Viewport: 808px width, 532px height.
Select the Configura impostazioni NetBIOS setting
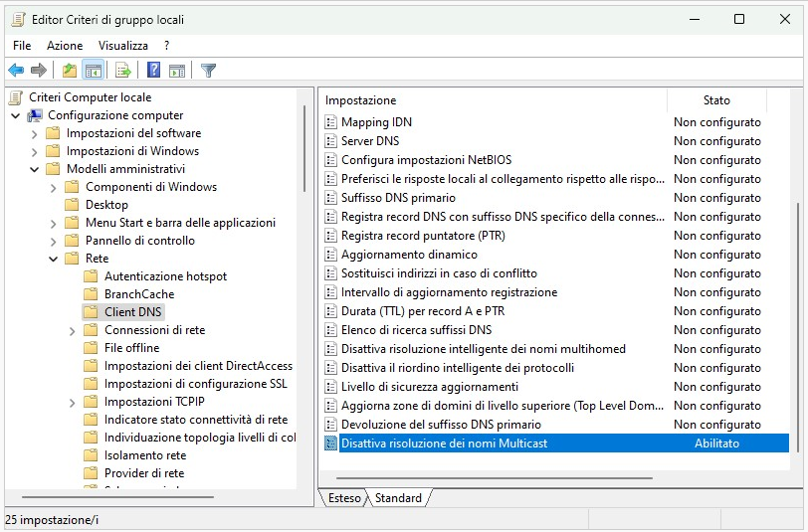426,160
